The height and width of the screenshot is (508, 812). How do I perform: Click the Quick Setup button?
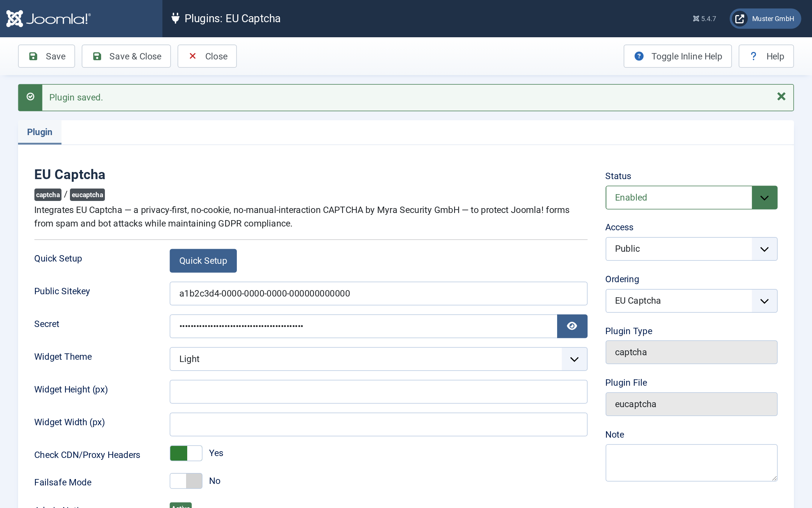[x=203, y=260]
